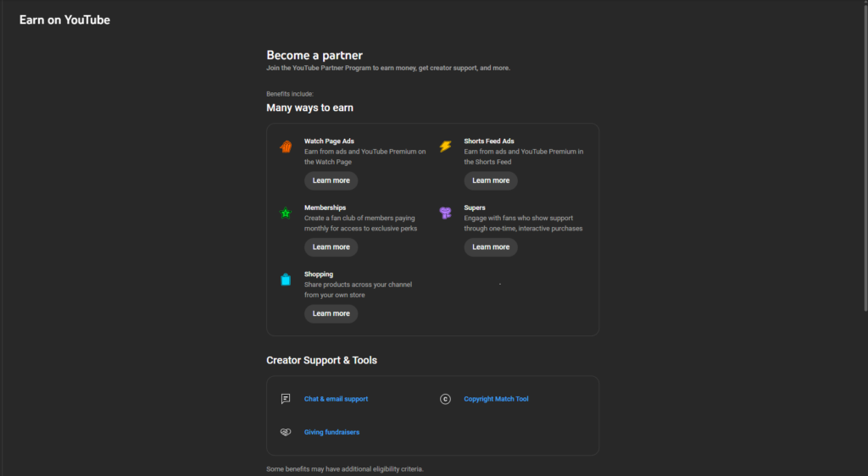
Task: Click the 'Creator Support & Tools' heading
Action: (321, 361)
